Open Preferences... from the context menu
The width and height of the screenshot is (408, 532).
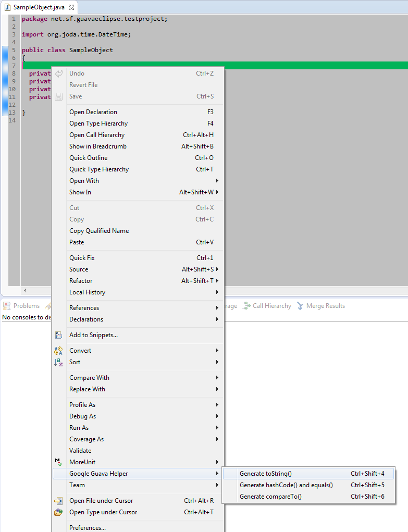(x=138, y=528)
